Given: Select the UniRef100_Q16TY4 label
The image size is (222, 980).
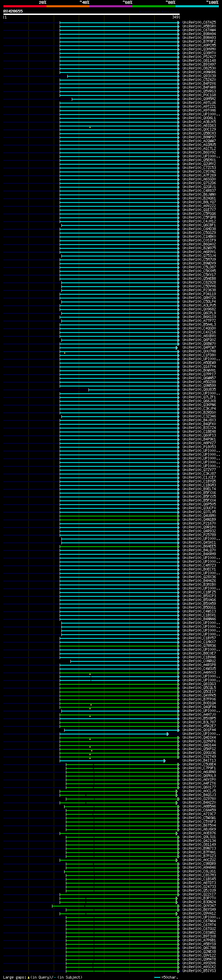Looking at the screenshot, I should pyautogui.click(x=199, y=366).
